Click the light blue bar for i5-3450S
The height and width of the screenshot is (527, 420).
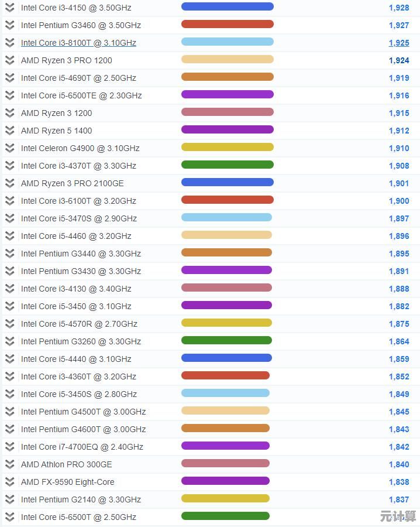click(225, 393)
